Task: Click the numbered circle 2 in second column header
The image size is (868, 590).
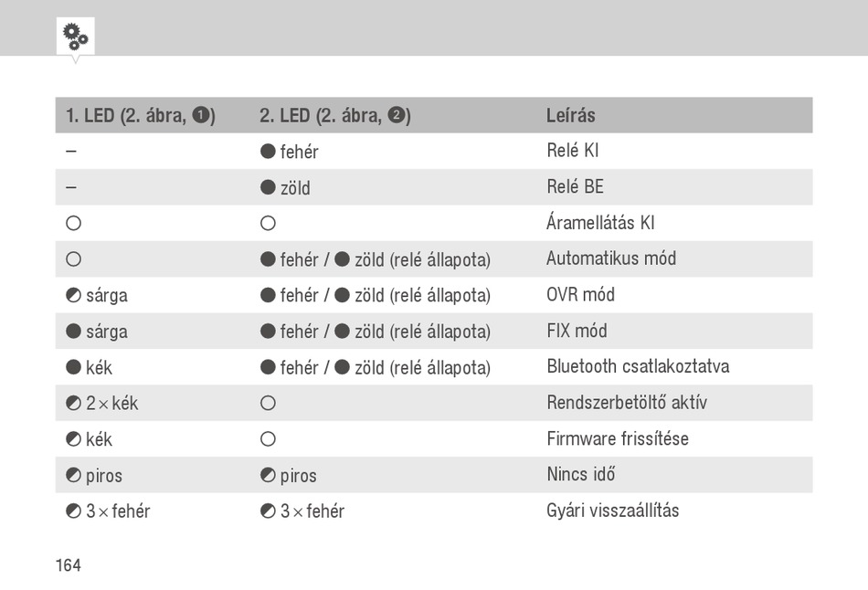Action: pyautogui.click(x=396, y=115)
